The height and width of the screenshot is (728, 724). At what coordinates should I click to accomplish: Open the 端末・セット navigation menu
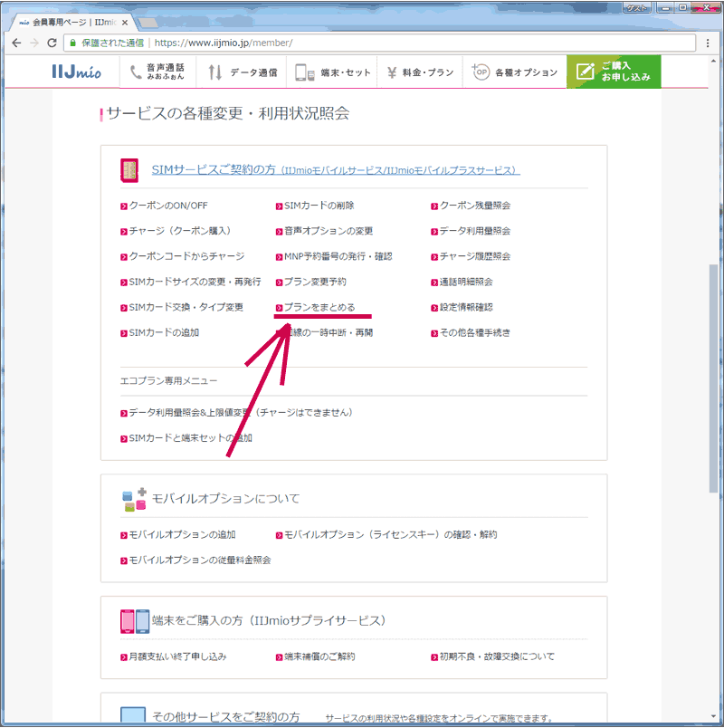click(332, 72)
